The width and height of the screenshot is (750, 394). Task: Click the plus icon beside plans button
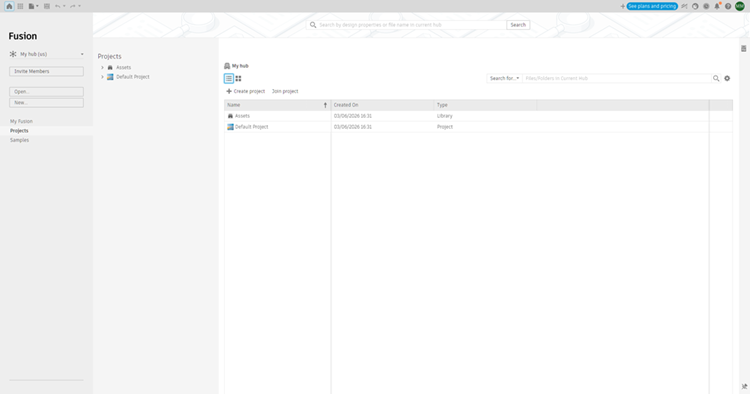622,6
